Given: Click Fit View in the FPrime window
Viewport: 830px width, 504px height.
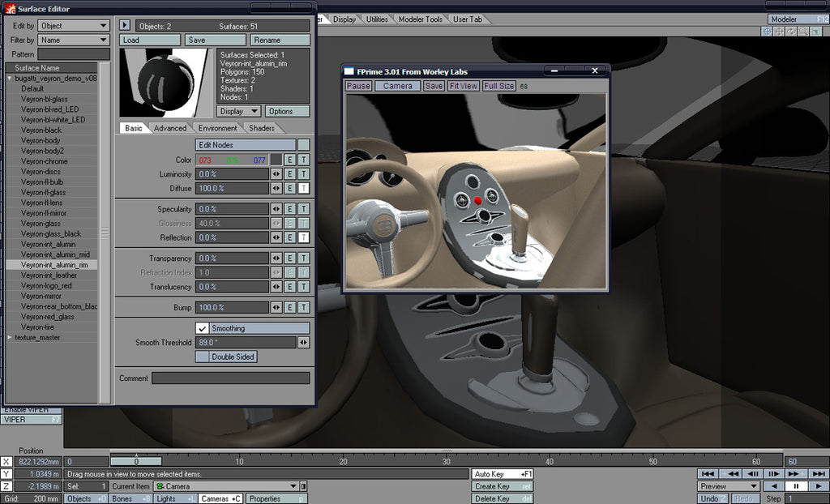Looking at the screenshot, I should pyautogui.click(x=463, y=85).
